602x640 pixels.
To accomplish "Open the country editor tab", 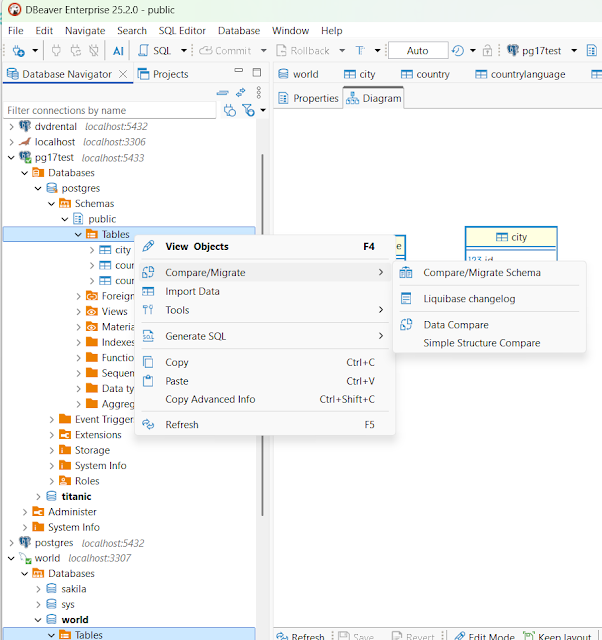I will (425, 74).
